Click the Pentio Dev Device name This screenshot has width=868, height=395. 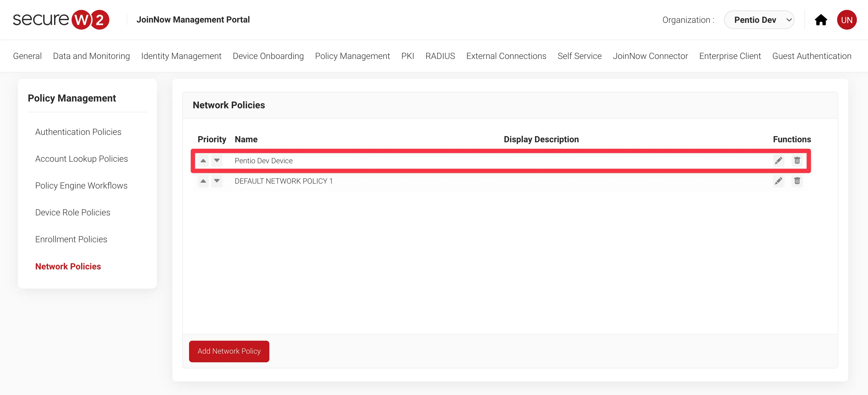click(x=263, y=161)
